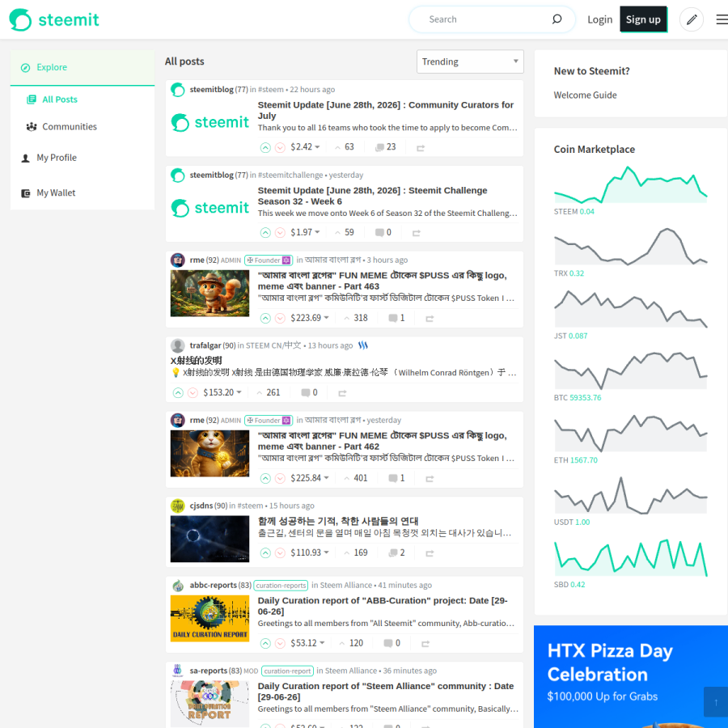Resteem the ABB-Curation daily report post
The height and width of the screenshot is (728, 728).
point(425,644)
